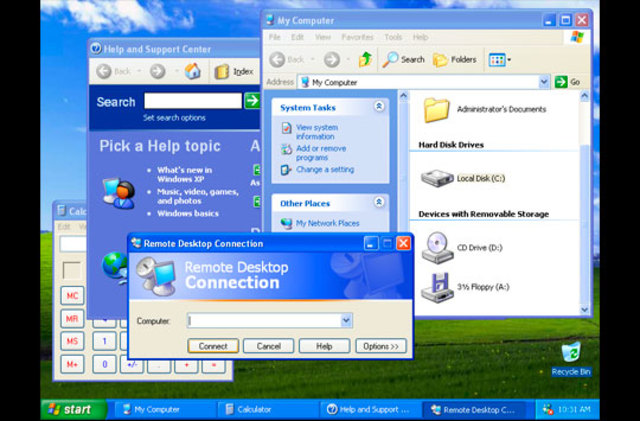Image resolution: width=640 pixels, height=421 pixels.
Task: Click Change a setting link
Action: point(325,169)
